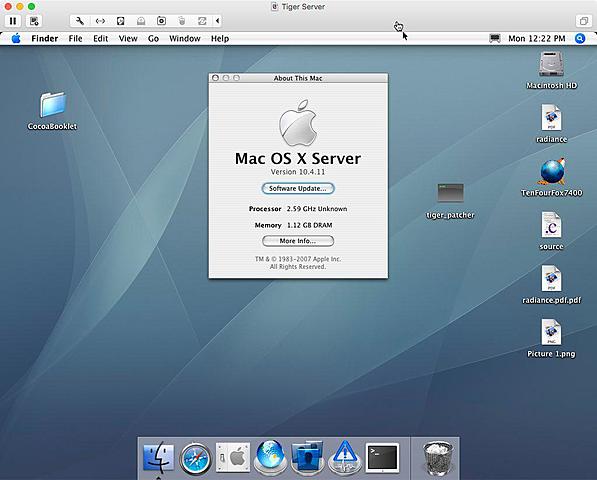Click the menu bar clock Mon 12:22 PM
The height and width of the screenshot is (480, 597).
coord(536,38)
